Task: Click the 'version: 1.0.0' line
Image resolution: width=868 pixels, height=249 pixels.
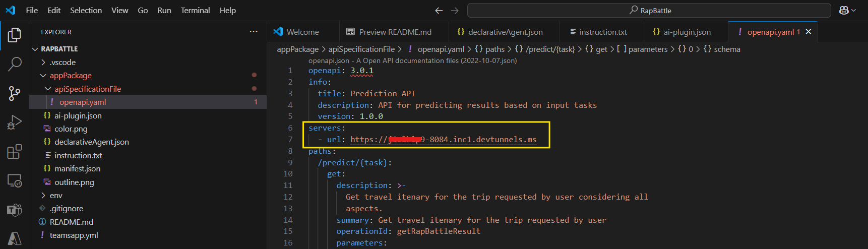Action: tap(350, 116)
